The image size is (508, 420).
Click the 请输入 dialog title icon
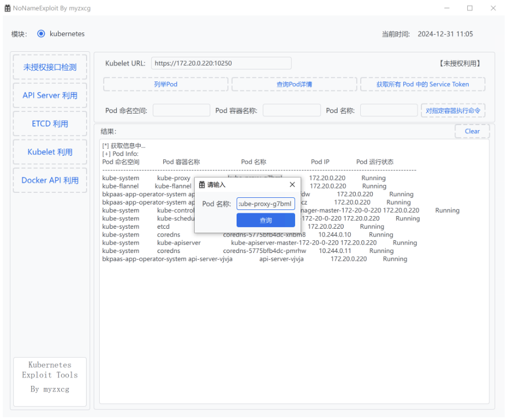[x=202, y=185]
